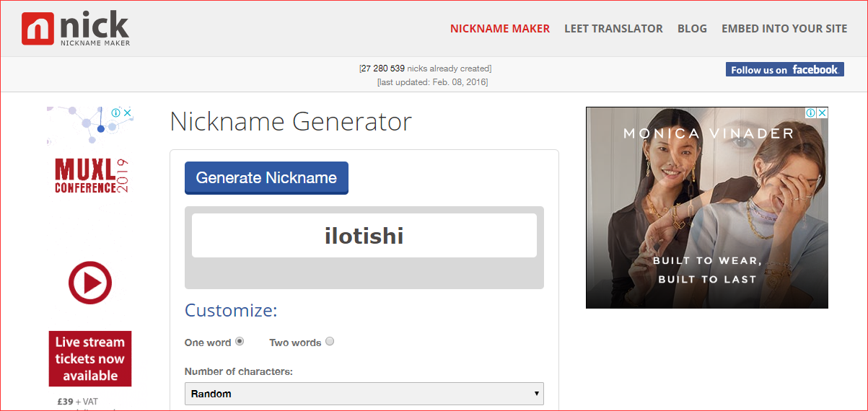The width and height of the screenshot is (868, 411).
Task: Click the AdChoices info icon on left ad
Action: click(x=115, y=113)
